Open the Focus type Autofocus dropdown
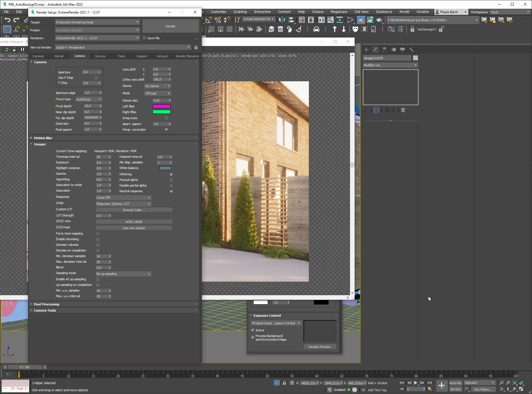Image resolution: width=532 pixels, height=394 pixels. click(x=89, y=99)
